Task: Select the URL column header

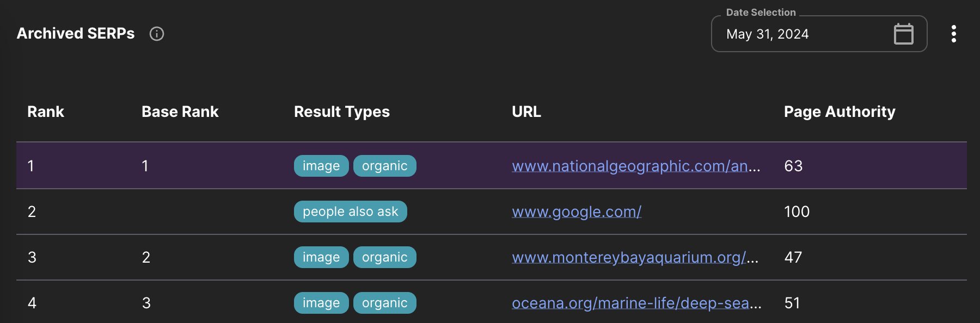Action: 526,111
